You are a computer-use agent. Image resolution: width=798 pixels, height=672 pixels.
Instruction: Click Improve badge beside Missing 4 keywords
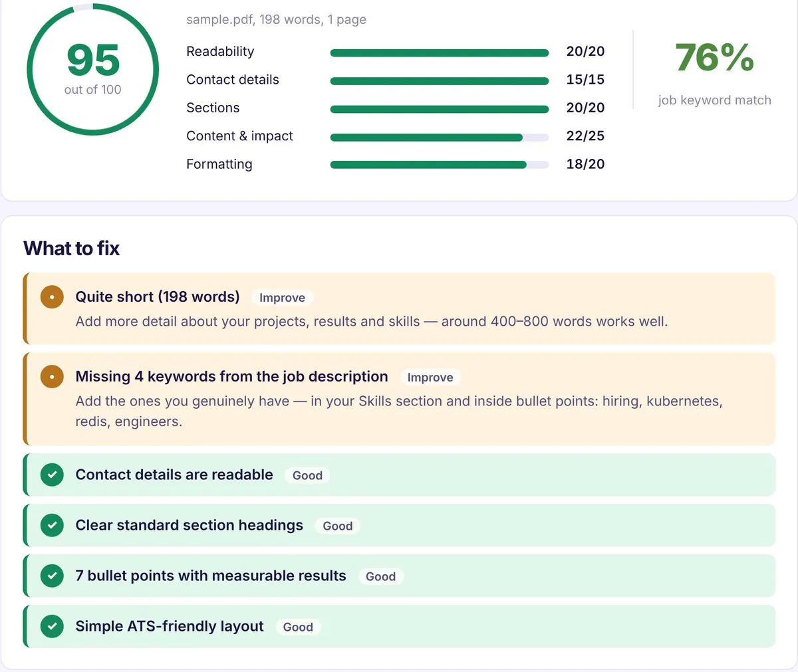click(x=430, y=378)
